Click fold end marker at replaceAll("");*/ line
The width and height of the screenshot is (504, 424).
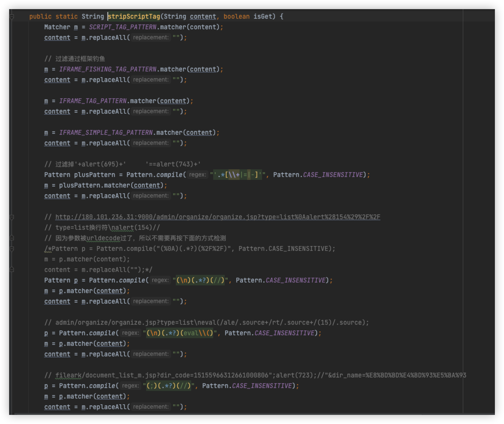point(12,270)
